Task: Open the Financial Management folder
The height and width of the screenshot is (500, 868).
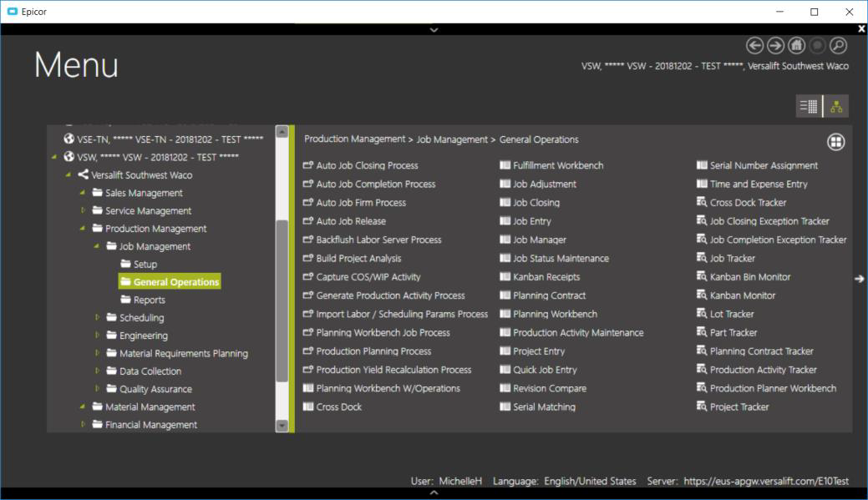Action: coord(145,425)
